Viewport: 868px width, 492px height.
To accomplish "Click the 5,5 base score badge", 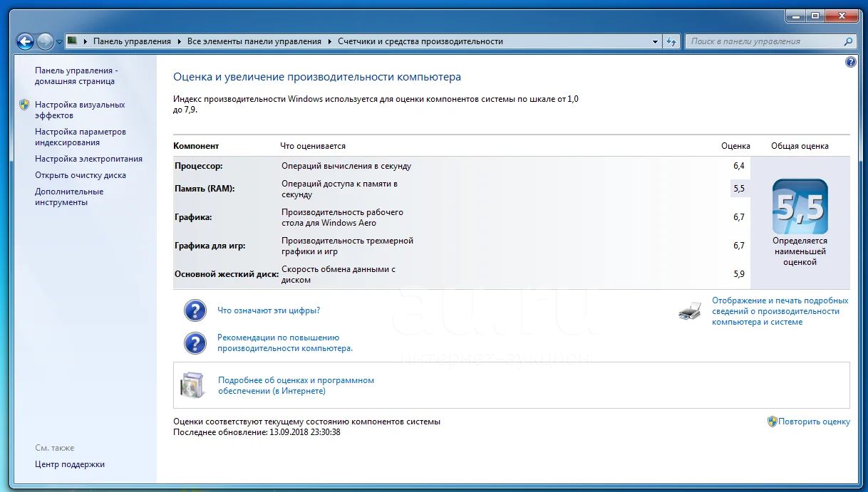I will 800,206.
